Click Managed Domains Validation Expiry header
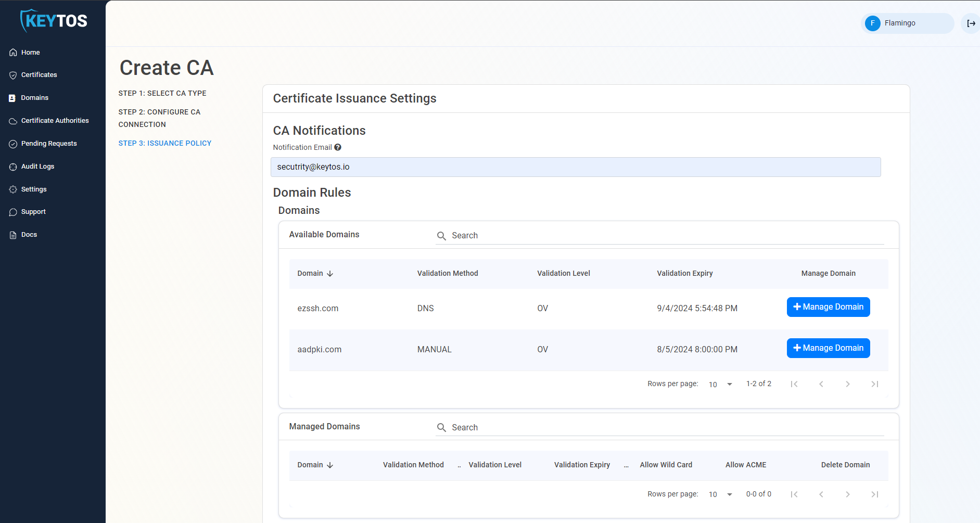980x523 pixels. (582, 465)
